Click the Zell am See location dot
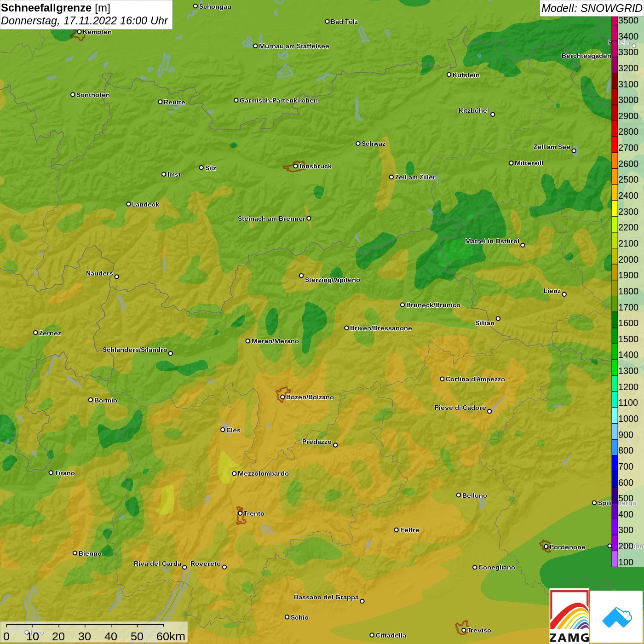This screenshot has width=644, height=644. [x=574, y=151]
